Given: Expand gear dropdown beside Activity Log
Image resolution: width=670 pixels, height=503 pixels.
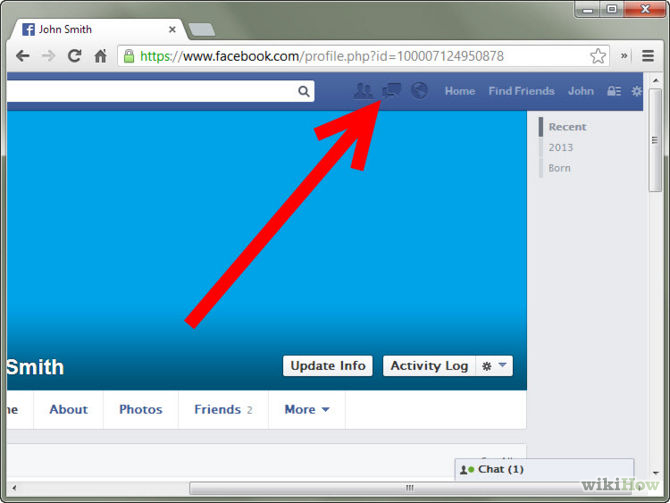Looking at the screenshot, I should (x=494, y=366).
